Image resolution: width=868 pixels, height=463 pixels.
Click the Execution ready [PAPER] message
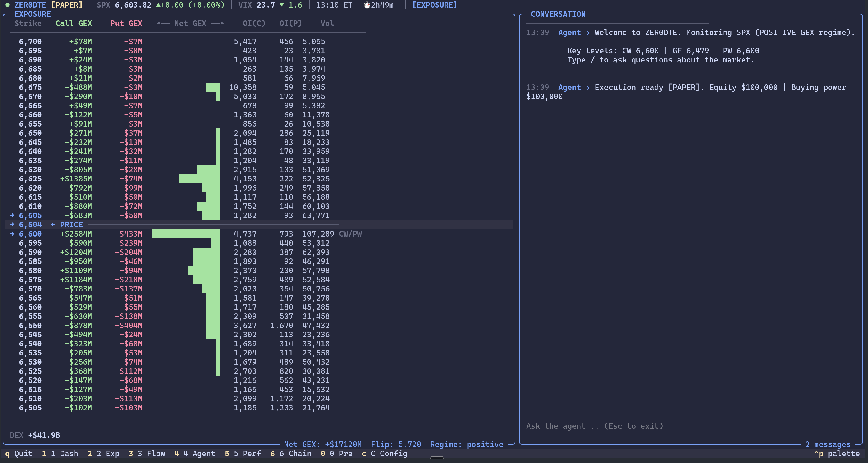[686, 92]
